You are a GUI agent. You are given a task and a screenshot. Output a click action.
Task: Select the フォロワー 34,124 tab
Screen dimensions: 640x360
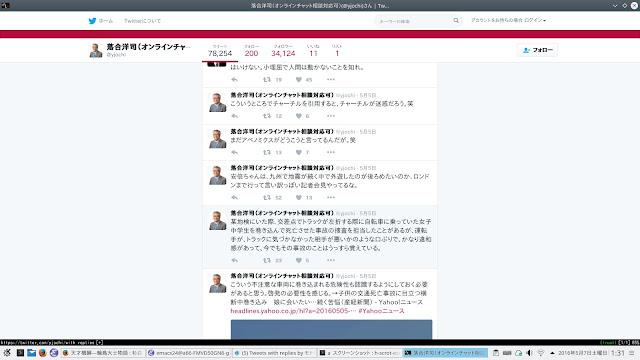(283, 51)
